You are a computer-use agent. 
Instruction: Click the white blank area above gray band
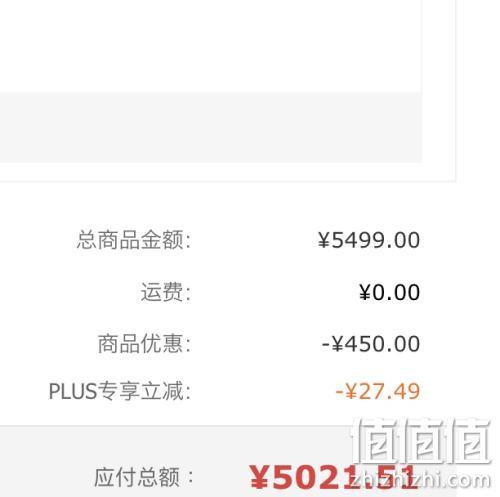pyautogui.click(x=211, y=46)
